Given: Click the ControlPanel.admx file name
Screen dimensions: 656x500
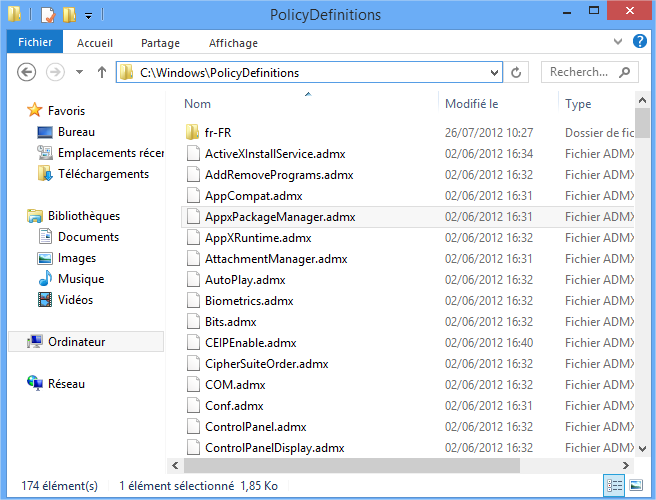Looking at the screenshot, I should pos(256,427).
